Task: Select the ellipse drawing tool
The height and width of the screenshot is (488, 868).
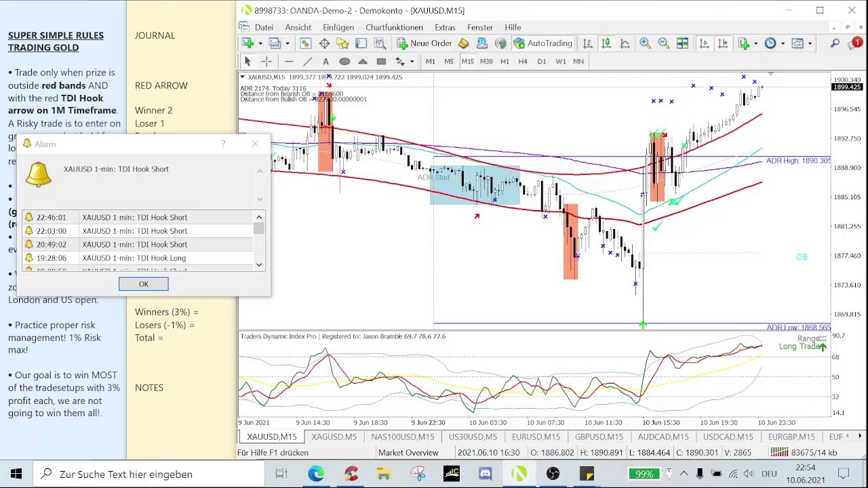Action: click(x=344, y=62)
